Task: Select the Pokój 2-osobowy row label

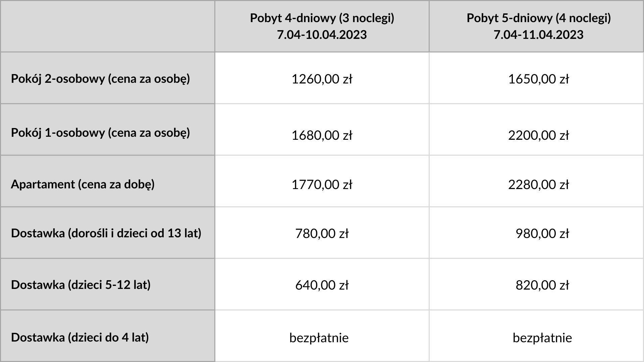Action: click(x=100, y=79)
